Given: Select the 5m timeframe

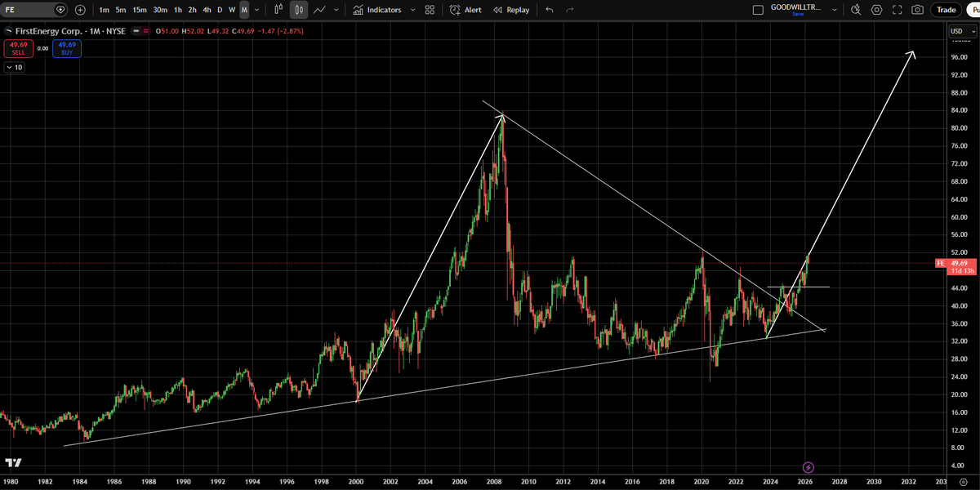Looking at the screenshot, I should [121, 10].
